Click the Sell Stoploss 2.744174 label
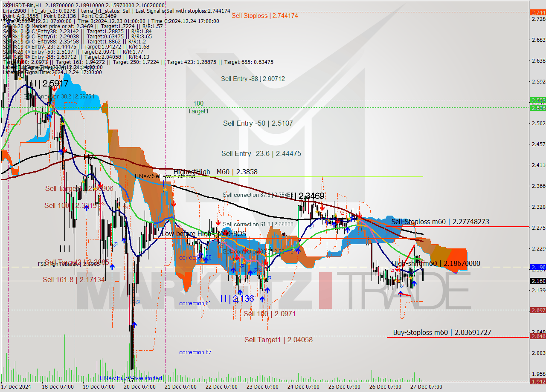 pyautogui.click(x=264, y=16)
